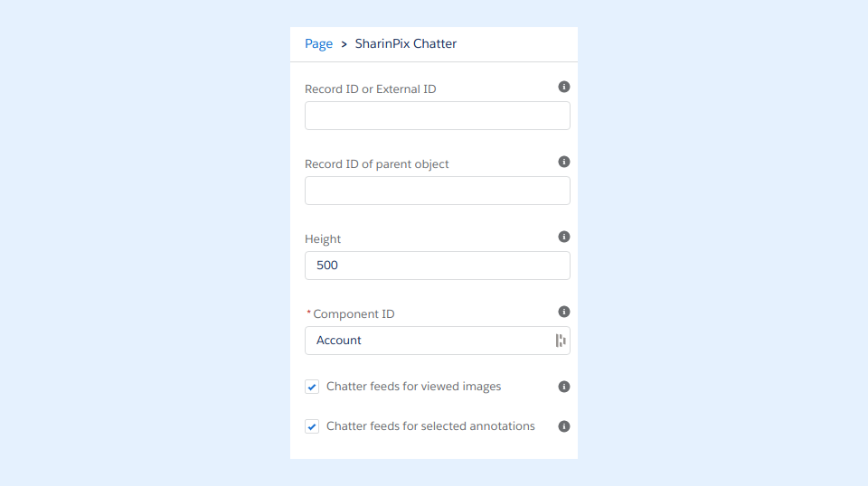The image size is (868, 486).
Task: Click the 'Record ID or External ID' label
Action: 371,89
